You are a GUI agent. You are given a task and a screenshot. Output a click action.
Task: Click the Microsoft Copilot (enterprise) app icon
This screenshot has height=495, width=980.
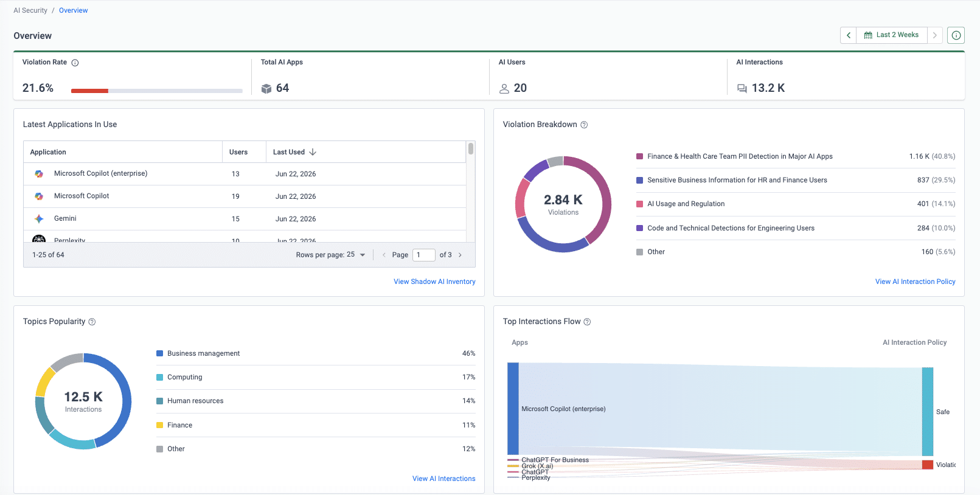coord(39,174)
